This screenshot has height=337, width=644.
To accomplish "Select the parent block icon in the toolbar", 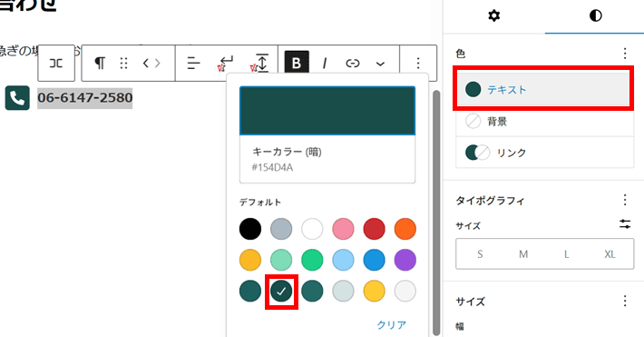I will [x=56, y=63].
